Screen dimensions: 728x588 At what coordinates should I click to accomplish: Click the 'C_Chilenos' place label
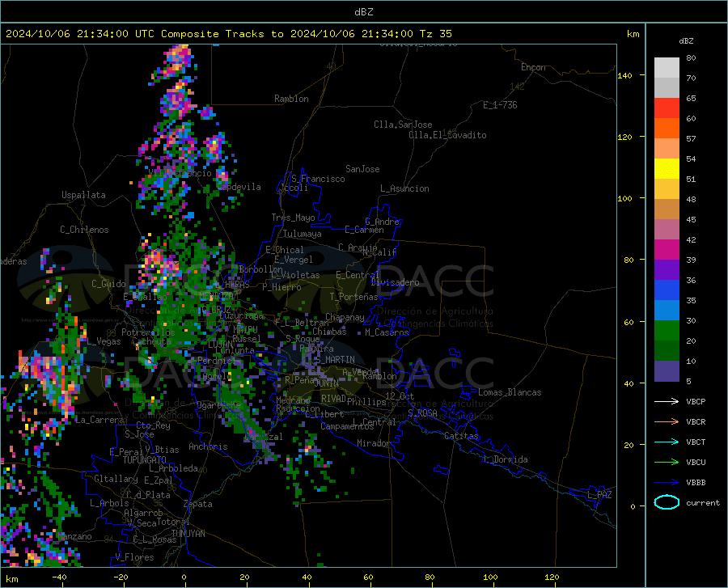[84, 230]
